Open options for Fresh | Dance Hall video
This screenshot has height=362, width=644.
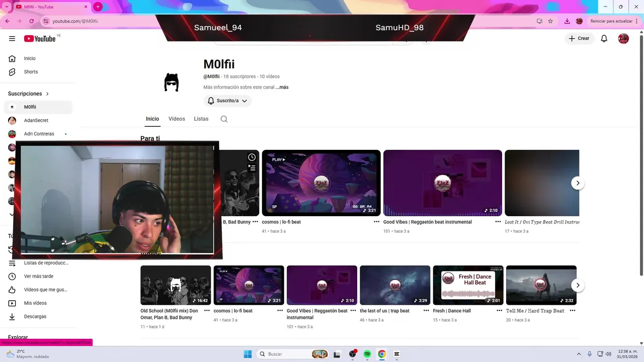pos(499,311)
